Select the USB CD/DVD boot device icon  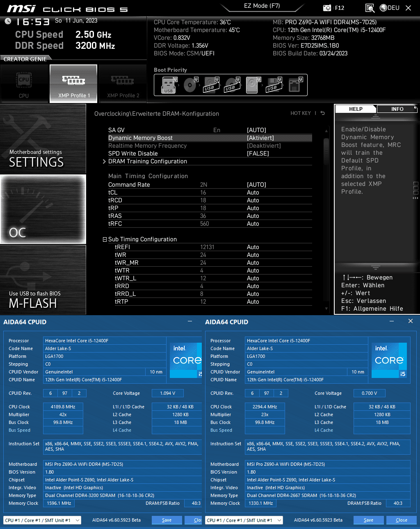point(232,85)
